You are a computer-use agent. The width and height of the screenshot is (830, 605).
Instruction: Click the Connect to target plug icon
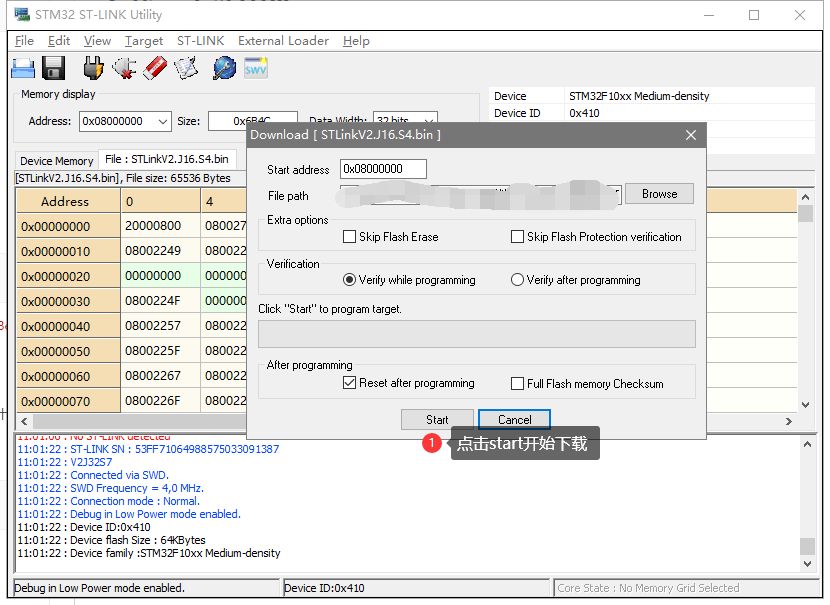coord(93,68)
